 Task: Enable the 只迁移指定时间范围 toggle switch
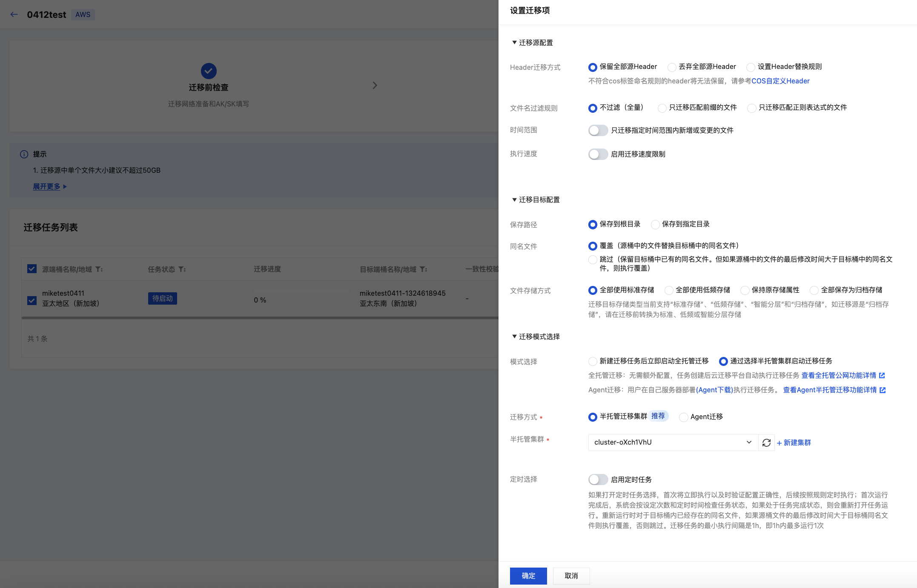pos(598,130)
